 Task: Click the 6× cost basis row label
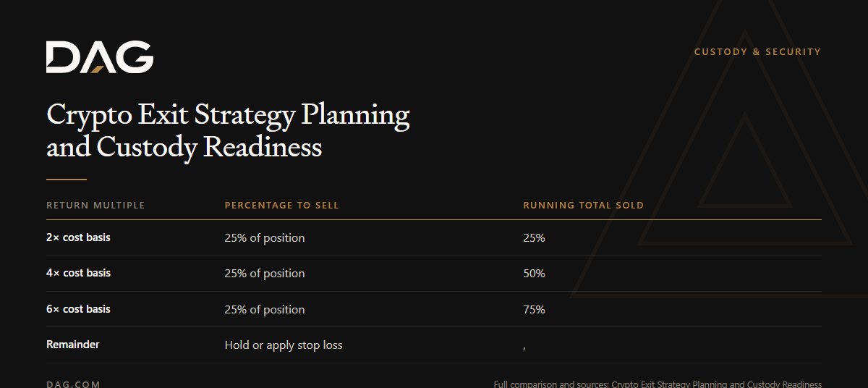(78, 309)
